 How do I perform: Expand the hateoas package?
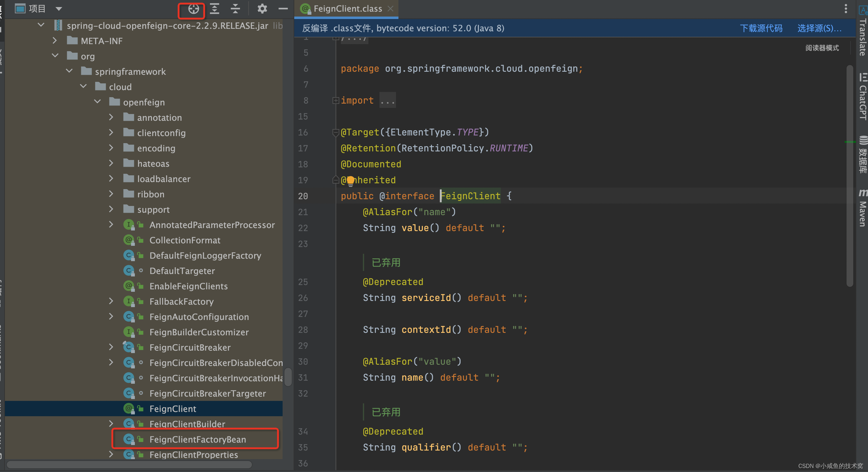[x=111, y=163]
